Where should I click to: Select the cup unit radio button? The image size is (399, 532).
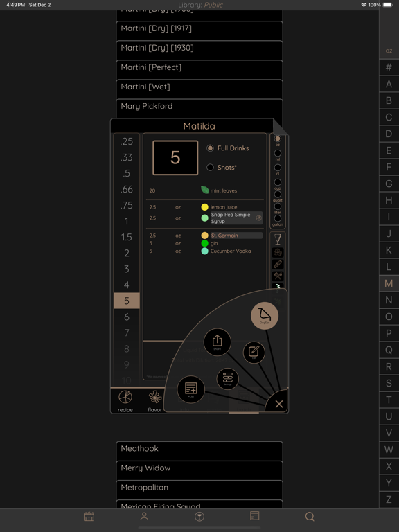click(x=278, y=182)
